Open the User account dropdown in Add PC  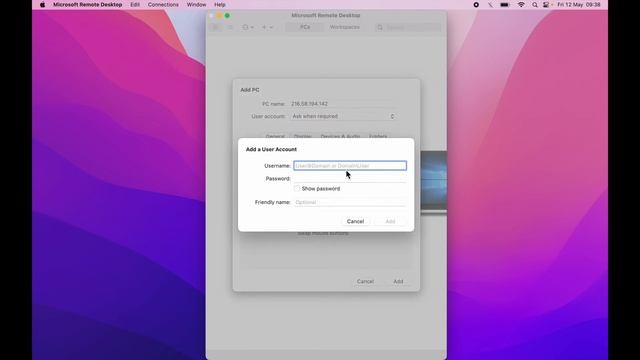pos(344,116)
